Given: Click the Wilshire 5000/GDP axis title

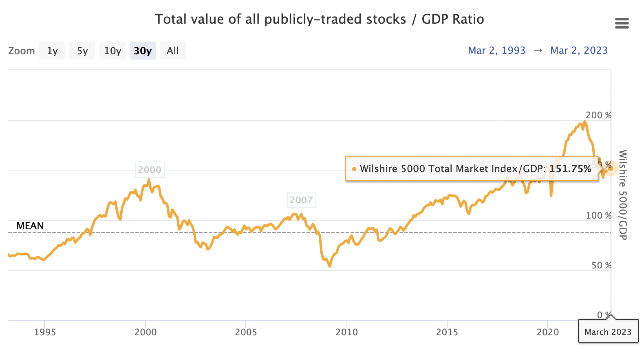Looking at the screenshot, I should pyautogui.click(x=622, y=195).
